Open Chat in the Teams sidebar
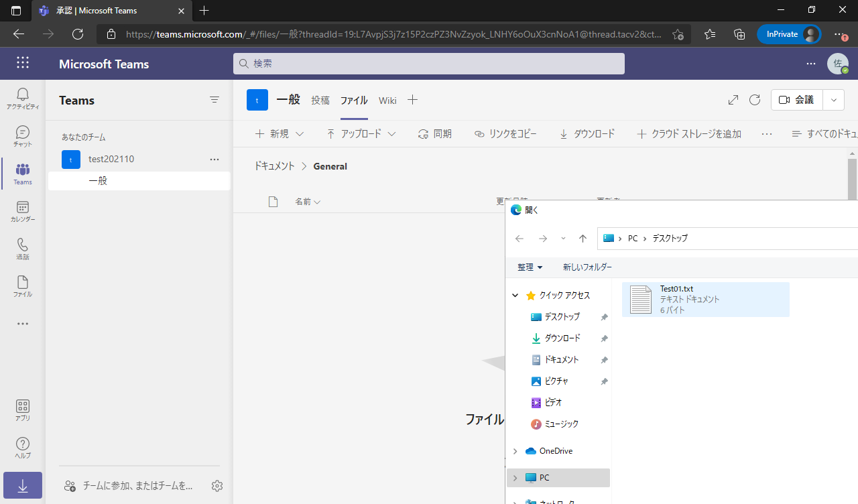 tap(23, 136)
